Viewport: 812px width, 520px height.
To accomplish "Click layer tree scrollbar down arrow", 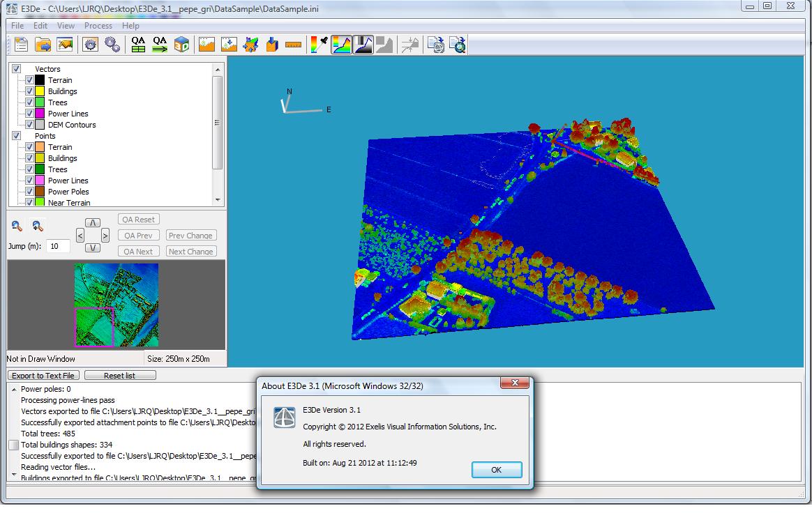I will click(x=218, y=200).
